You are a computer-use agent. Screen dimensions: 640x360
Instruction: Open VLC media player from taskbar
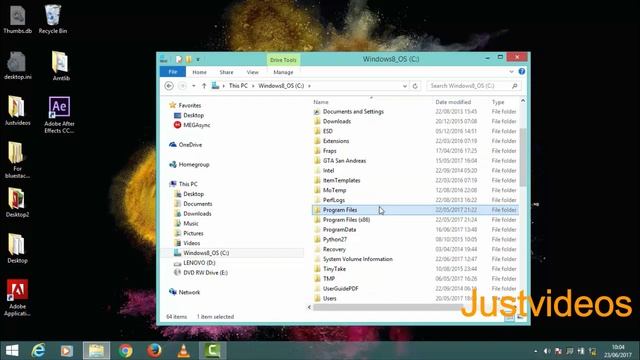coord(184,351)
